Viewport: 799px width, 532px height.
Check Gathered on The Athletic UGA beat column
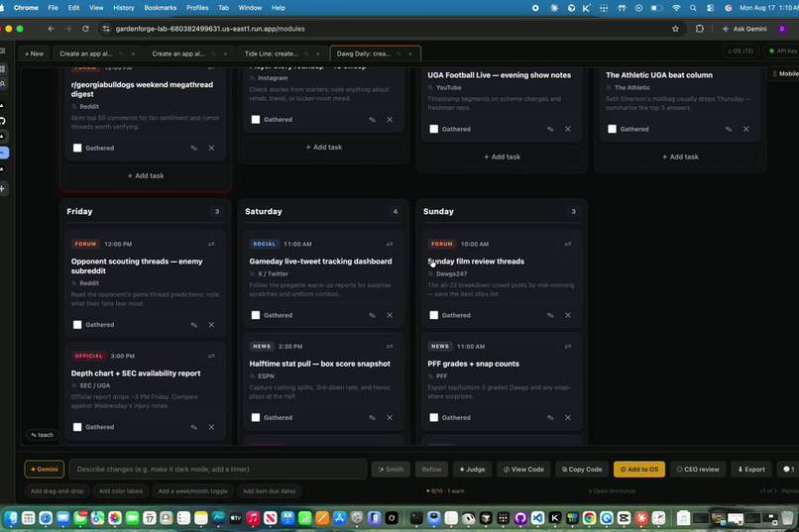tap(612, 130)
